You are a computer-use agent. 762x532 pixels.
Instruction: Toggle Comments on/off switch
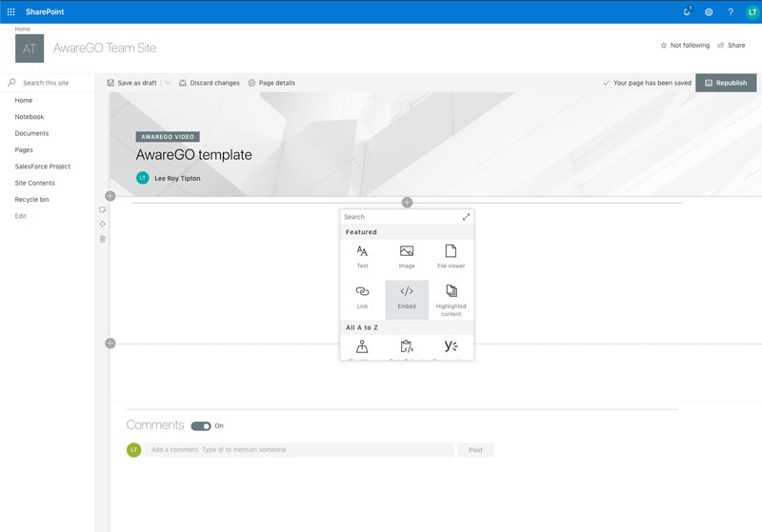(201, 426)
